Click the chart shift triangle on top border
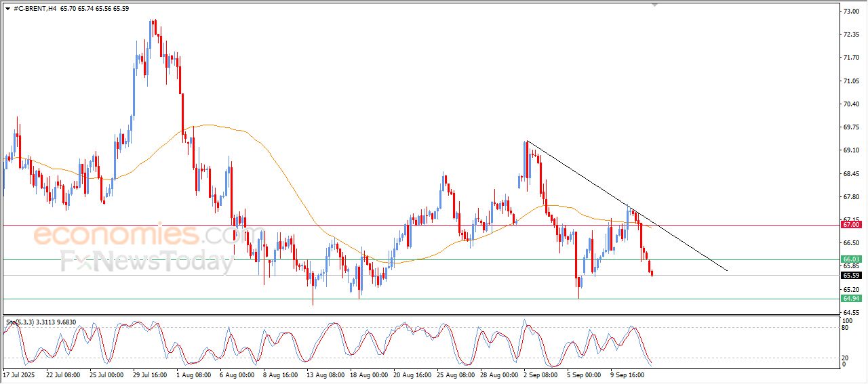This screenshot has height=384, width=868. (x=654, y=5)
